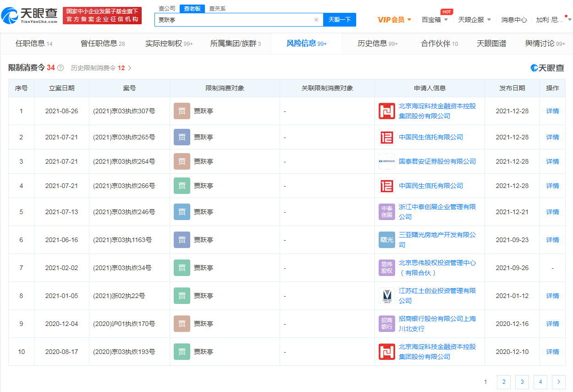Image resolution: width=573 pixels, height=392 pixels.
Task: Click the 贾 avatar in row 4
Action: point(182,186)
